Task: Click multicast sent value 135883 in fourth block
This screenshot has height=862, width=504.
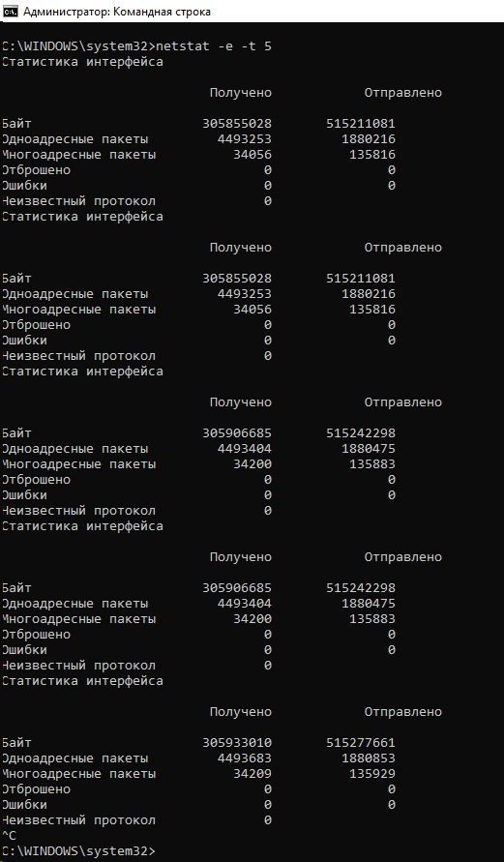Action: tap(372, 618)
